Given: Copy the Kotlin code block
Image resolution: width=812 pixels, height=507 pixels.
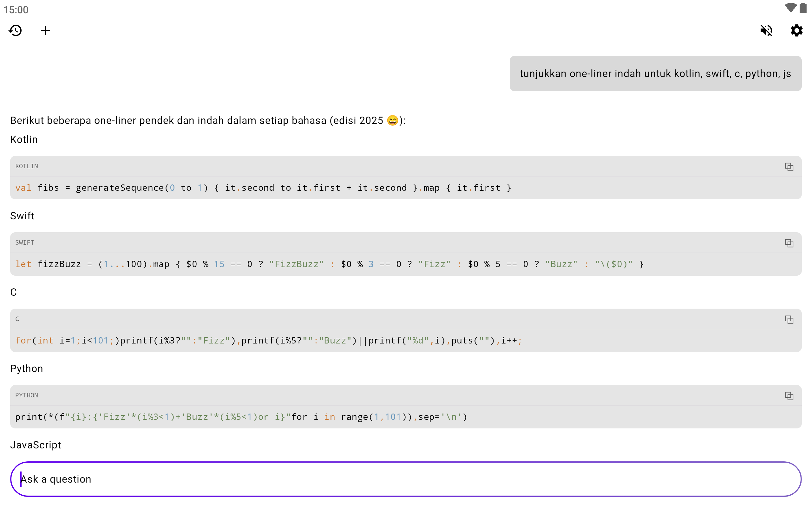Looking at the screenshot, I should 789,167.
